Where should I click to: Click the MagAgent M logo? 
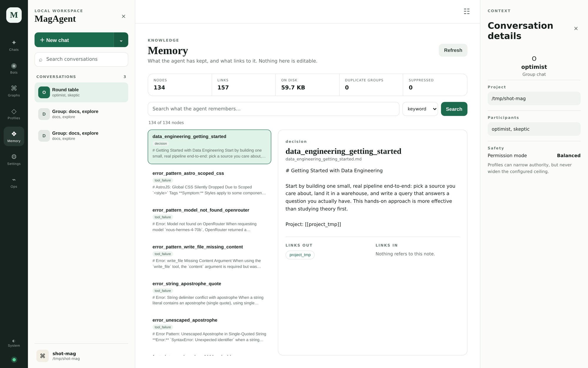(14, 15)
